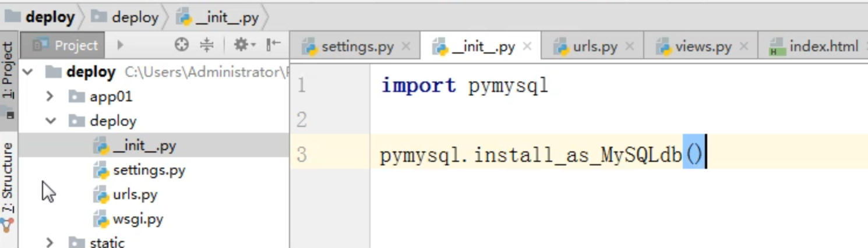Click the __init__.py breadcrumb item
868x248 pixels.
226,17
